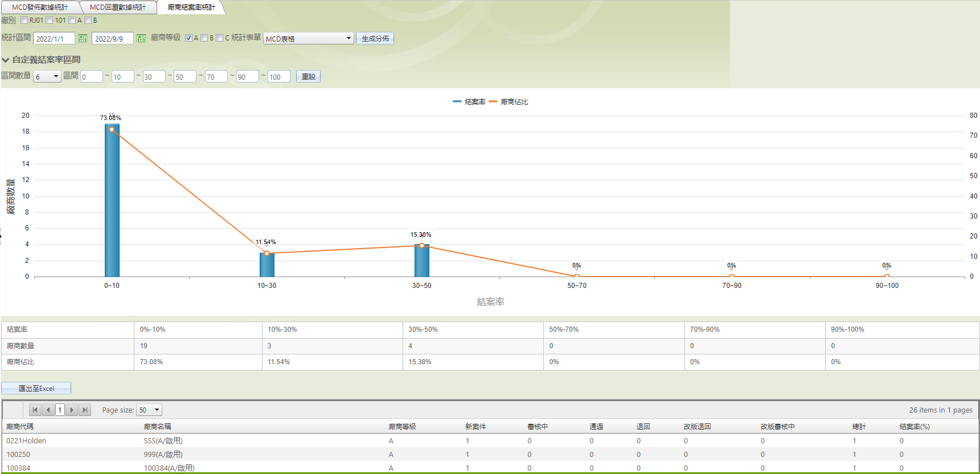Viewport: 980px width, 474px height.
Task: Sort by 改版審核中 column header
Action: pyautogui.click(x=778, y=426)
